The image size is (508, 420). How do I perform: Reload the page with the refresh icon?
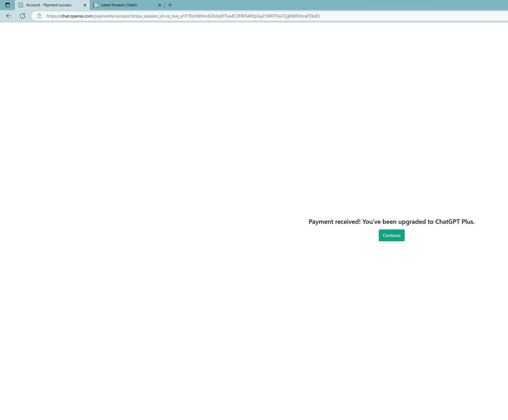tap(23, 16)
